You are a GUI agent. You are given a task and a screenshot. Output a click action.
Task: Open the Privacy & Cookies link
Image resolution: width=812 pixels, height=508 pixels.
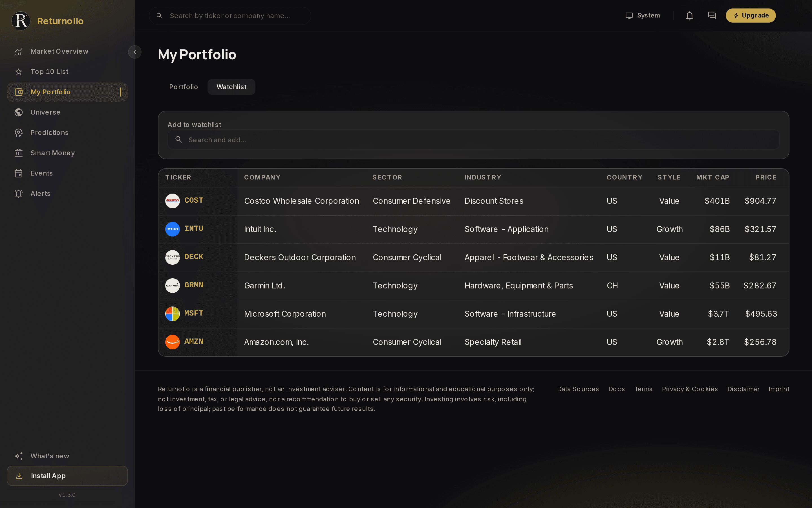coord(690,389)
